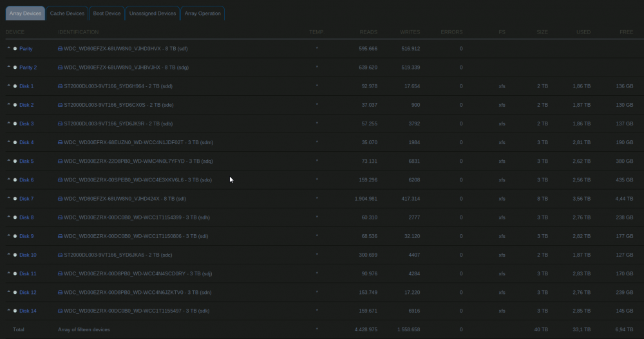Click the status indicator circle for Parity 2
Image resolution: width=644 pixels, height=339 pixels.
point(15,68)
